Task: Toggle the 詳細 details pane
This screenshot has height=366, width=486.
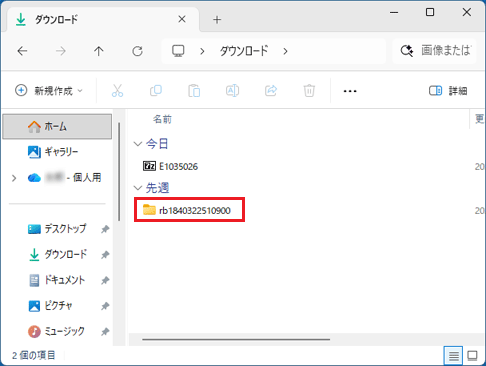Action: [x=448, y=91]
